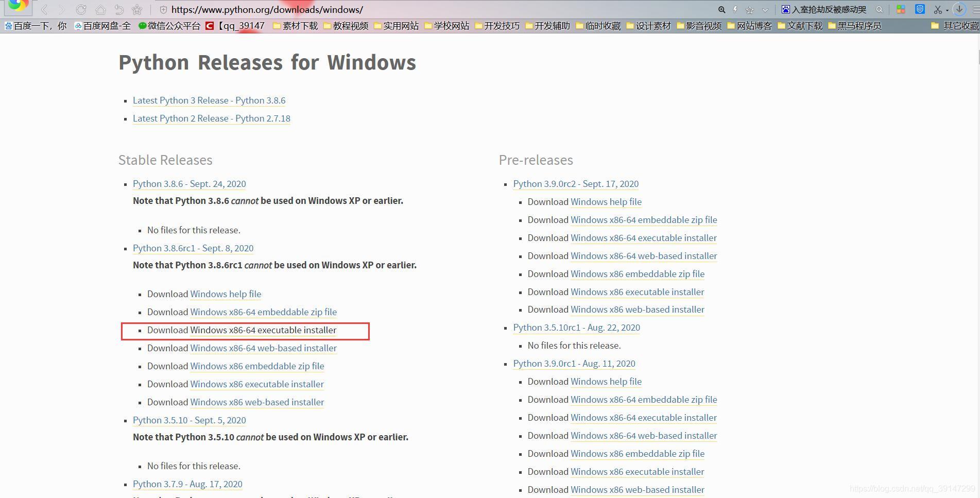The width and height of the screenshot is (980, 498).
Task: Click the favorites star beside the home icon
Action: click(137, 10)
